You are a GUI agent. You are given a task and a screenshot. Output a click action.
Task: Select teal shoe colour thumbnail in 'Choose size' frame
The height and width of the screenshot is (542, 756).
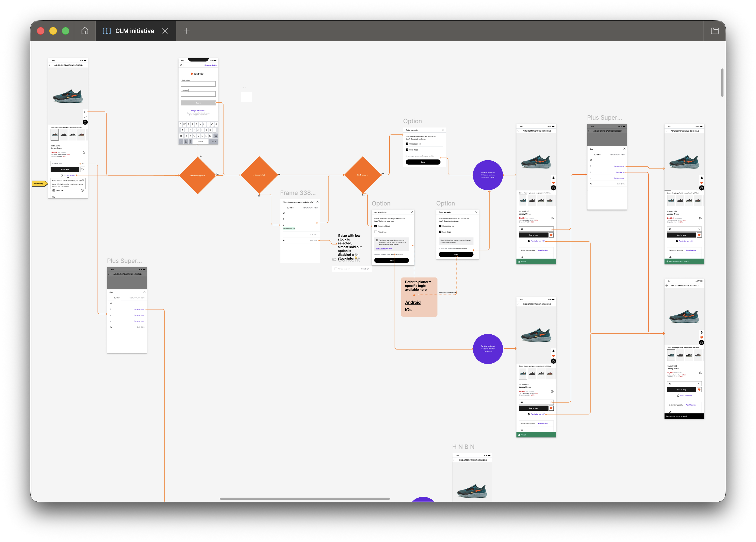55,135
